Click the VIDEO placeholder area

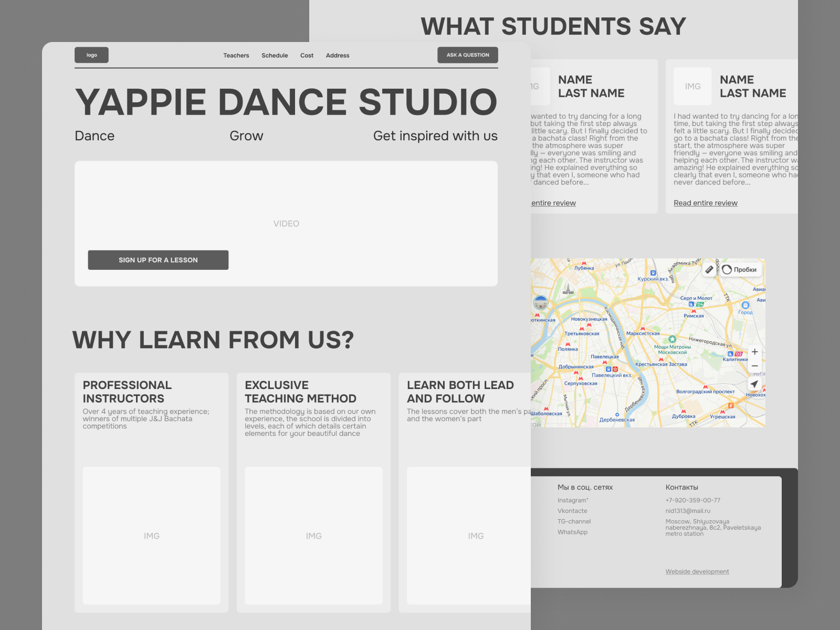tap(286, 223)
